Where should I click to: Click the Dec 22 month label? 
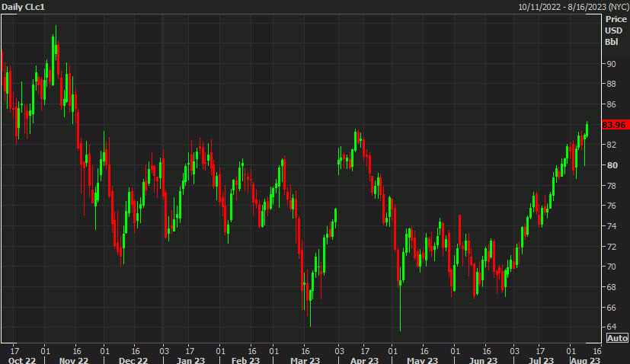[133, 360]
